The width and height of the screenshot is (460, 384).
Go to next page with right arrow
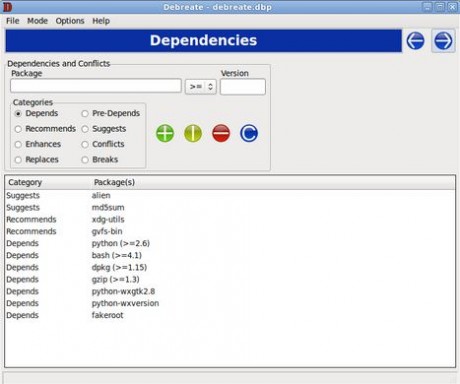point(443,41)
